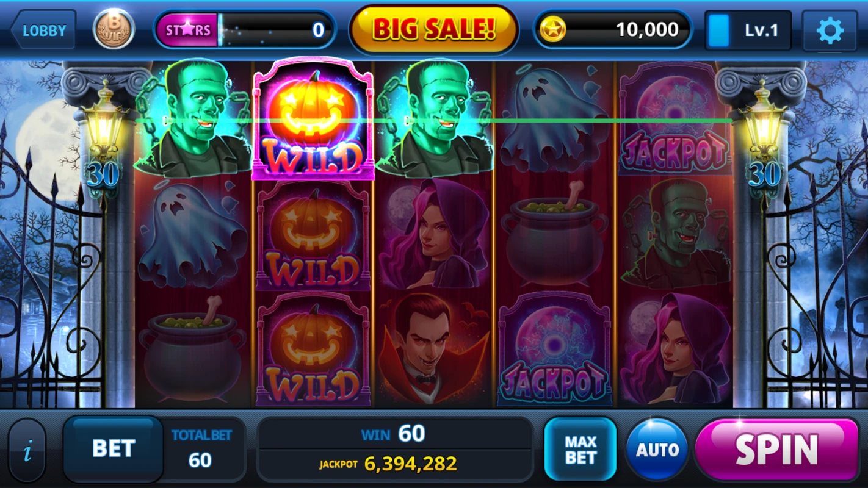The image size is (868, 488).
Task: Click the Stars progress bar
Action: click(244, 30)
